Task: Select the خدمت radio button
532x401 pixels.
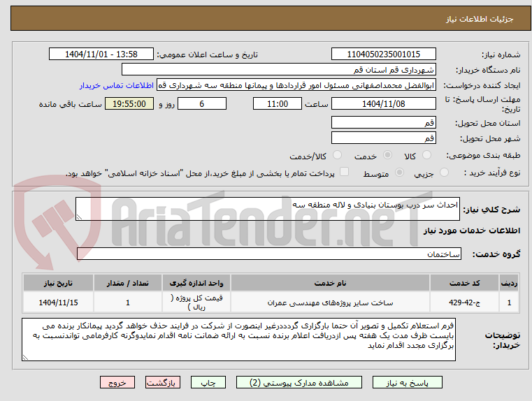Action: [387, 155]
